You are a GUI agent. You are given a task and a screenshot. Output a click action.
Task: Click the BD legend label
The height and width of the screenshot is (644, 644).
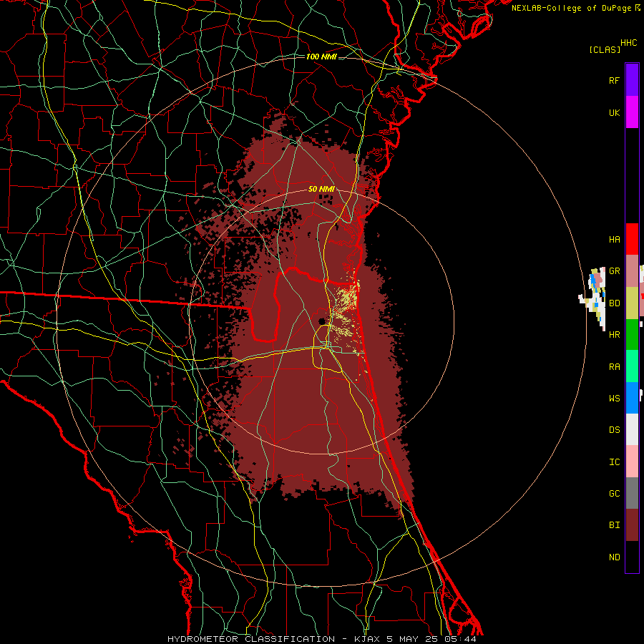pyautogui.click(x=614, y=303)
